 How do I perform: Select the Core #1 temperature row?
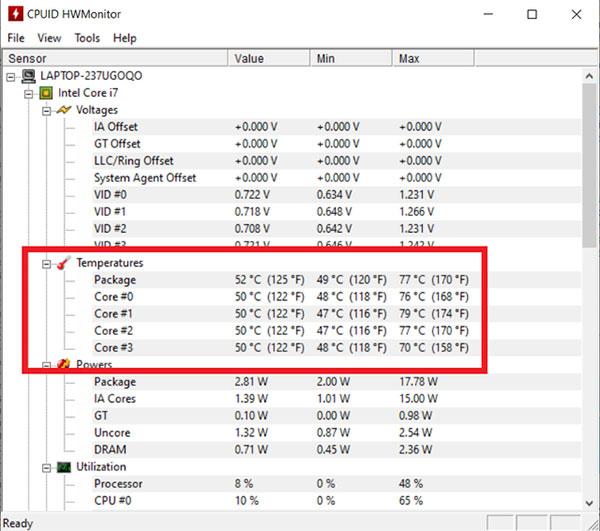tap(337, 314)
